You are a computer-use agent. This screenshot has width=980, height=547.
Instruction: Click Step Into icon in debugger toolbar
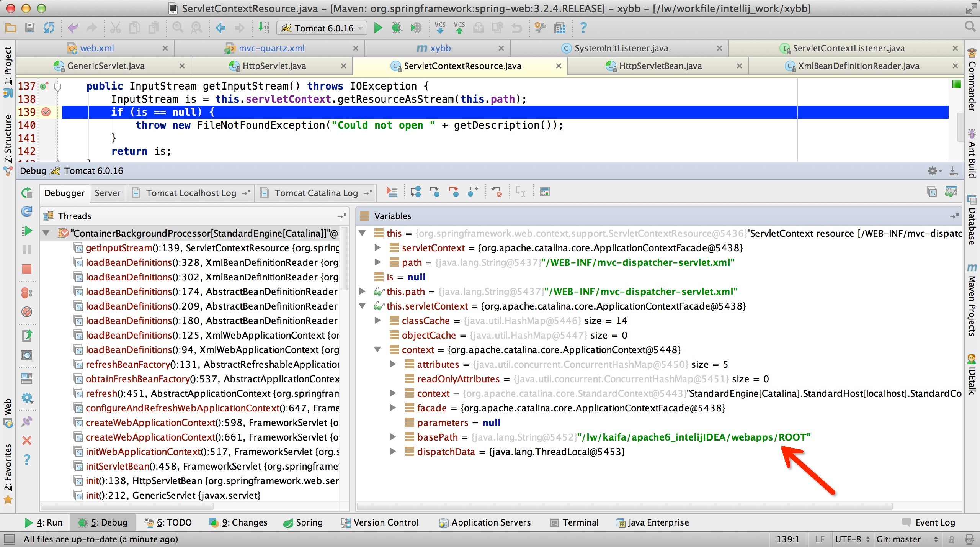435,192
